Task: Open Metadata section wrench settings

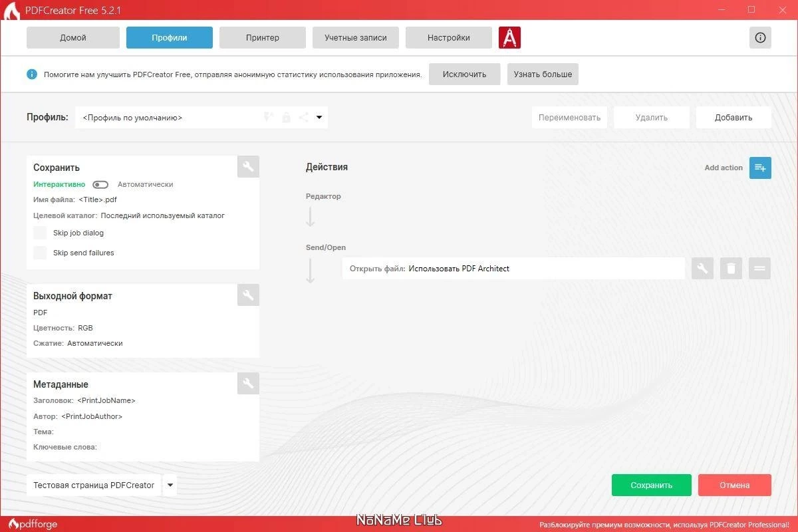Action: coord(248,384)
